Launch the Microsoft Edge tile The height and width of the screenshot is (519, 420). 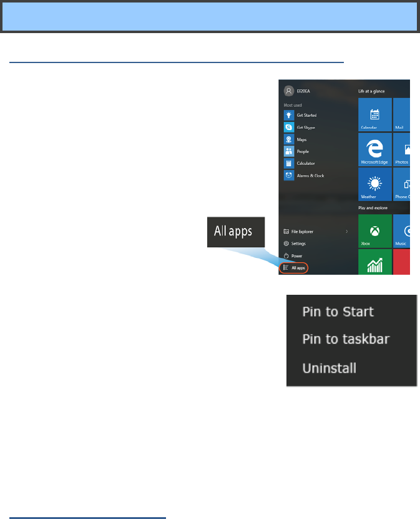point(375,149)
